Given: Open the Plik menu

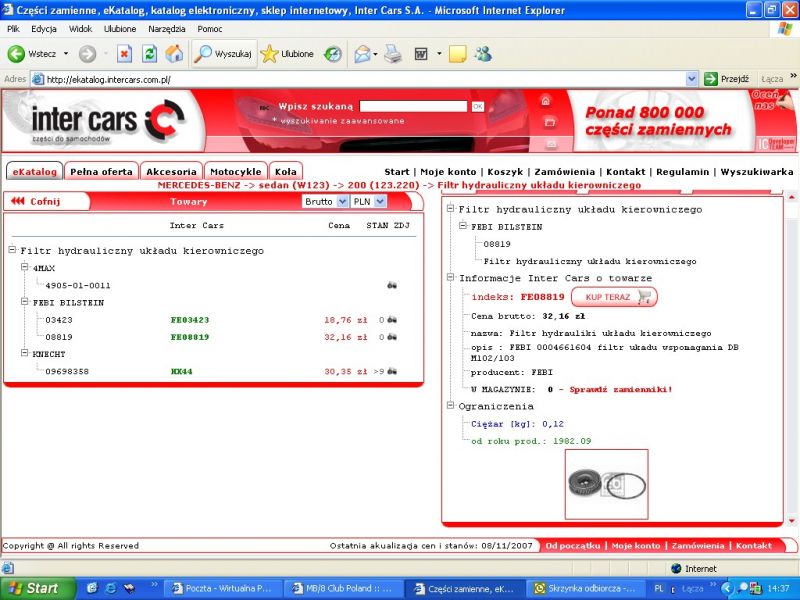Looking at the screenshot, I should point(13,29).
